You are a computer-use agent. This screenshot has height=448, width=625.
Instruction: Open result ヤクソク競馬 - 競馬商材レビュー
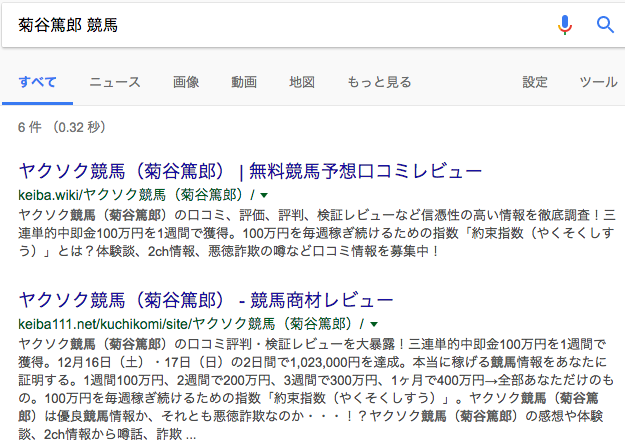[x=206, y=300]
